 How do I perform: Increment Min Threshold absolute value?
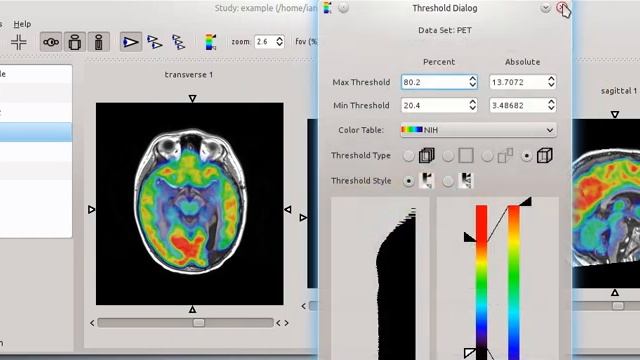551,102
